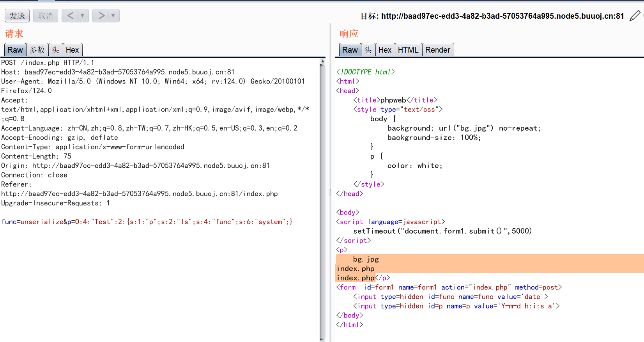Click the color: white; line
The width and height of the screenshot is (644, 342).
tap(415, 165)
